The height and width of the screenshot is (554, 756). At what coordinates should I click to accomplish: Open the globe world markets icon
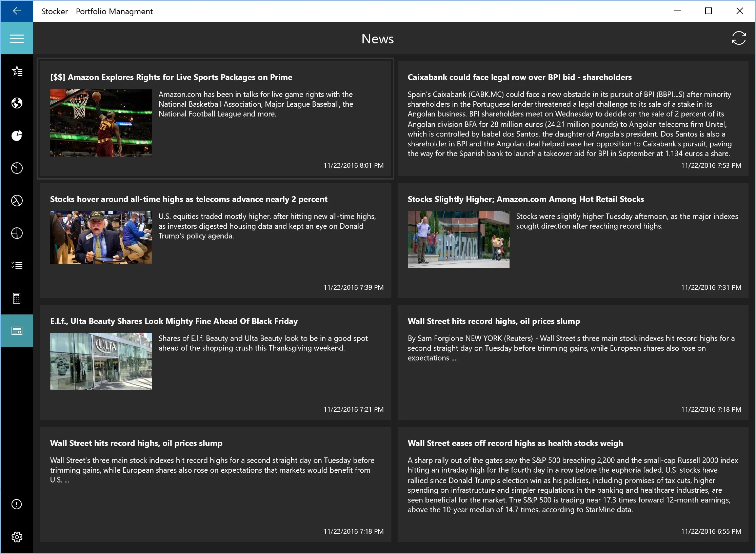17,103
